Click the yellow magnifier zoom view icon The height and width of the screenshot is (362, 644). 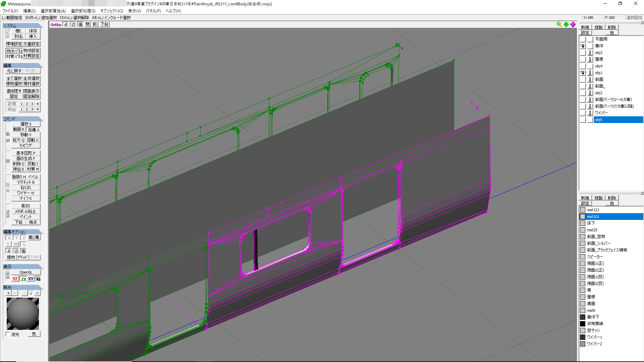coord(559,24)
